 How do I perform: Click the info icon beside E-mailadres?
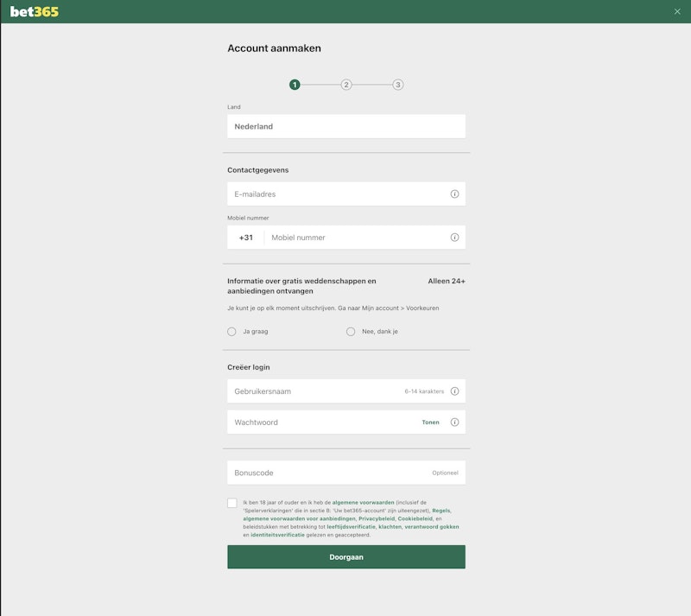tap(454, 194)
